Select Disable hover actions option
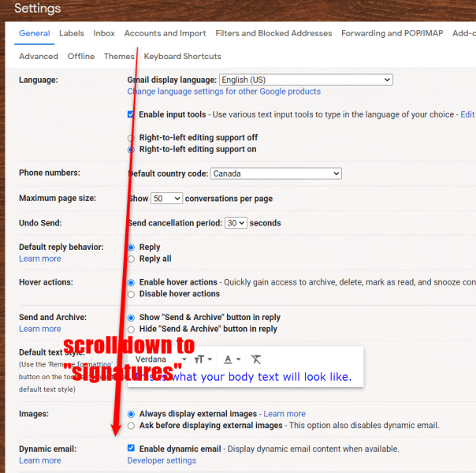This screenshot has height=473, width=476. click(131, 294)
